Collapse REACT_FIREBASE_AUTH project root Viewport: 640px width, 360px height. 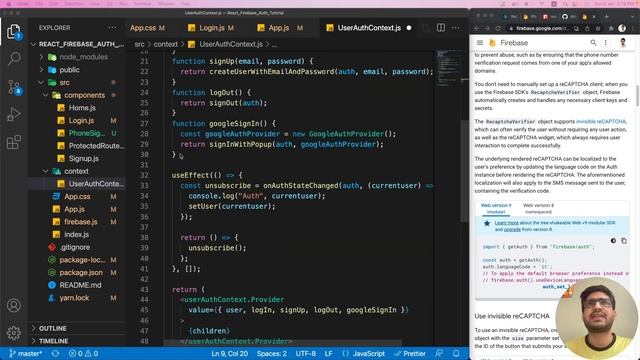(77, 44)
